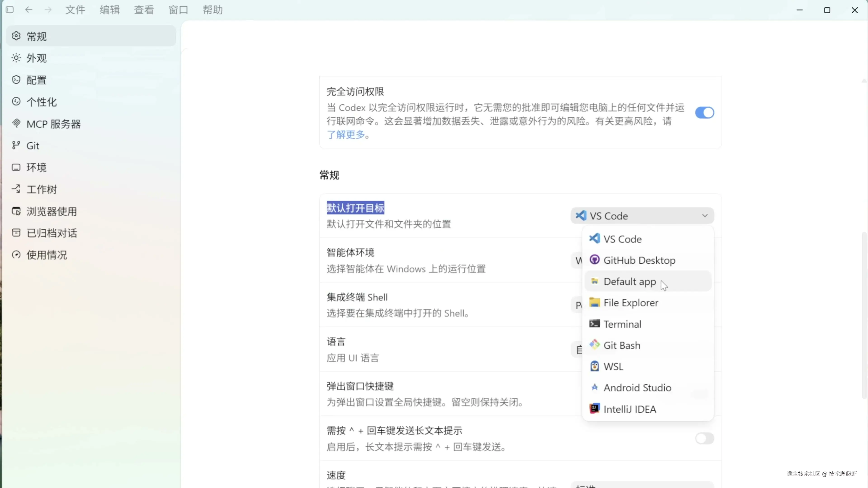The height and width of the screenshot is (488, 868).
Task: Open MCP 服务器 settings in sidebar
Action: (53, 124)
